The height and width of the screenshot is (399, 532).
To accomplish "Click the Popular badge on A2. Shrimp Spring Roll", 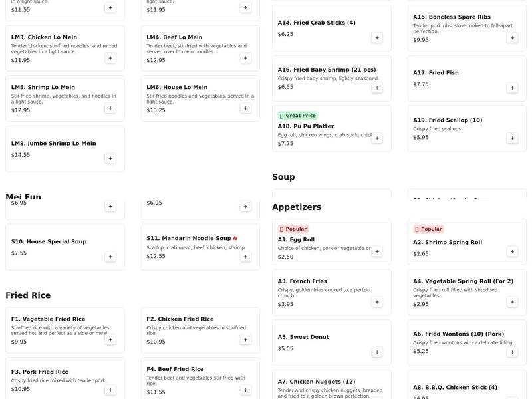I will pos(428,229).
